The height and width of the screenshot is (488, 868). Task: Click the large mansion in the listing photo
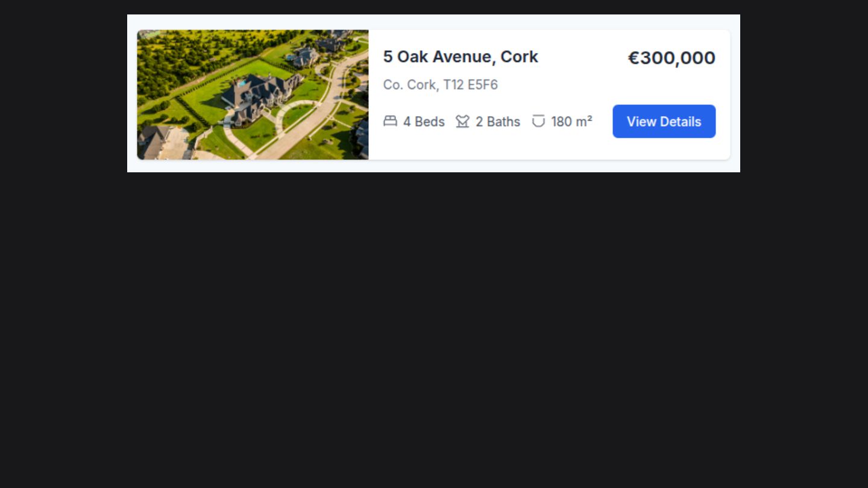coord(259,96)
